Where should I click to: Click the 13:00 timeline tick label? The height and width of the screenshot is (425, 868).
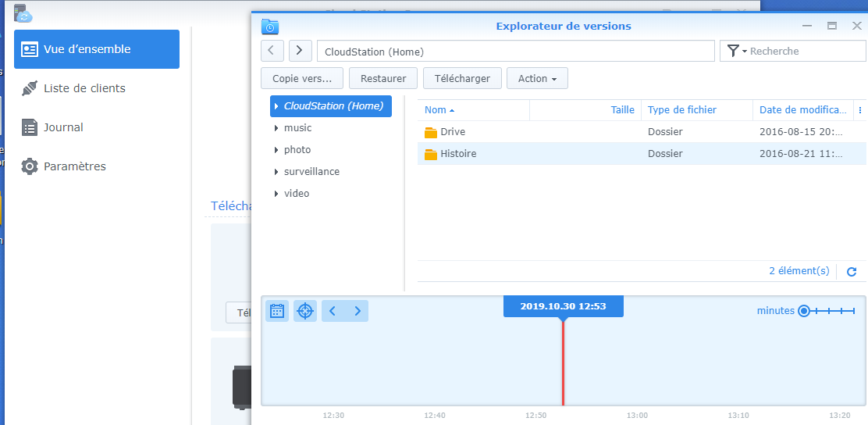(637, 415)
